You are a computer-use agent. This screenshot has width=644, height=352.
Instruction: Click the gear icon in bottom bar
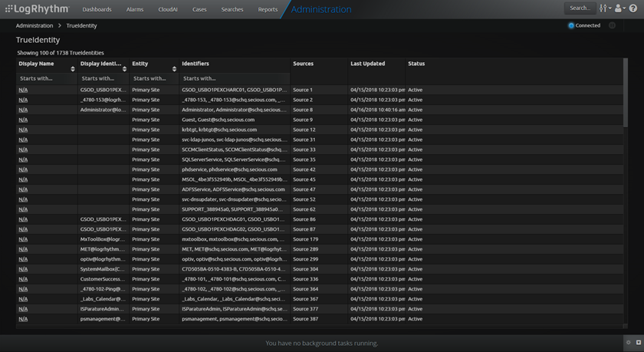(x=629, y=342)
